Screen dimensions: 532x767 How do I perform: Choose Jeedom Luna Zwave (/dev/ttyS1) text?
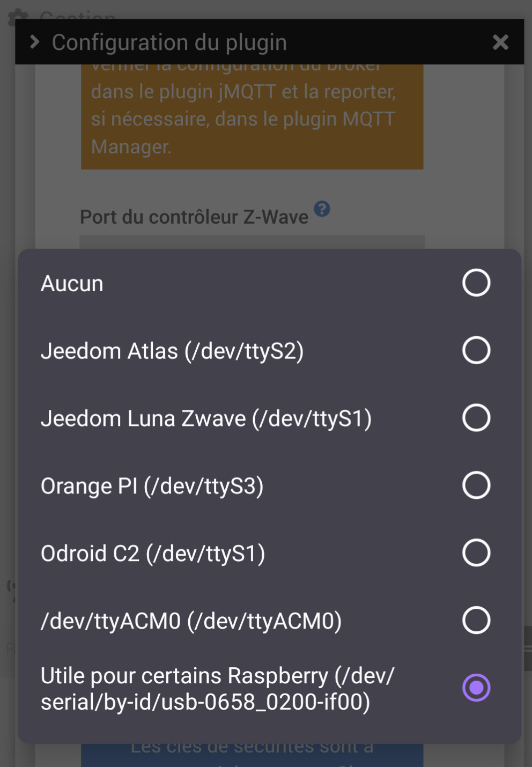point(206,419)
